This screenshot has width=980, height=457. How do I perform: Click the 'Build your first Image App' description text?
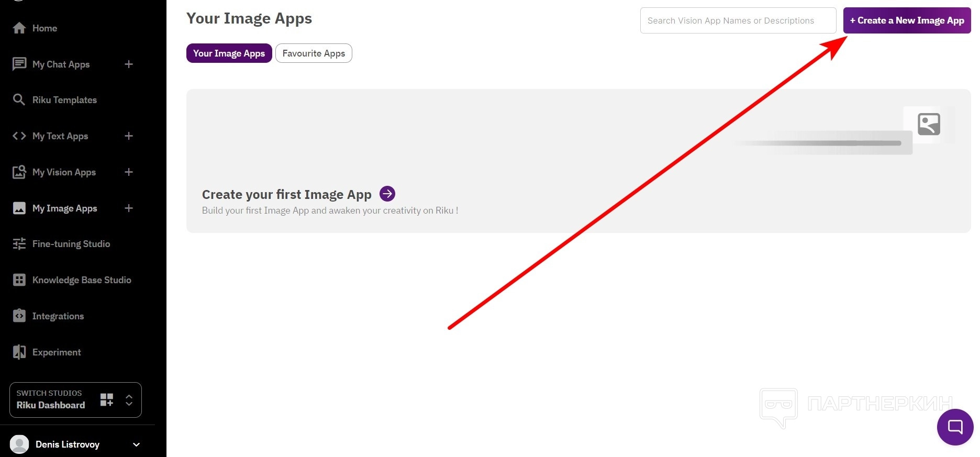click(x=330, y=210)
